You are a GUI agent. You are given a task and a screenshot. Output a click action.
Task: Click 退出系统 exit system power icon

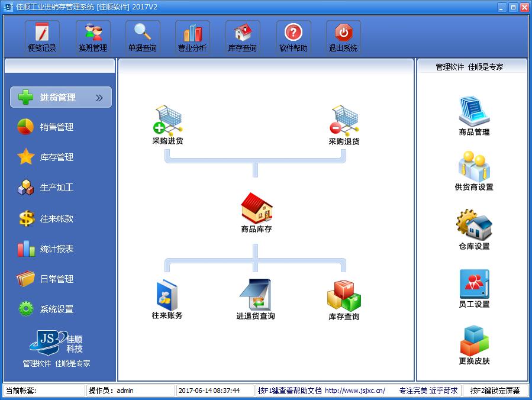(343, 37)
